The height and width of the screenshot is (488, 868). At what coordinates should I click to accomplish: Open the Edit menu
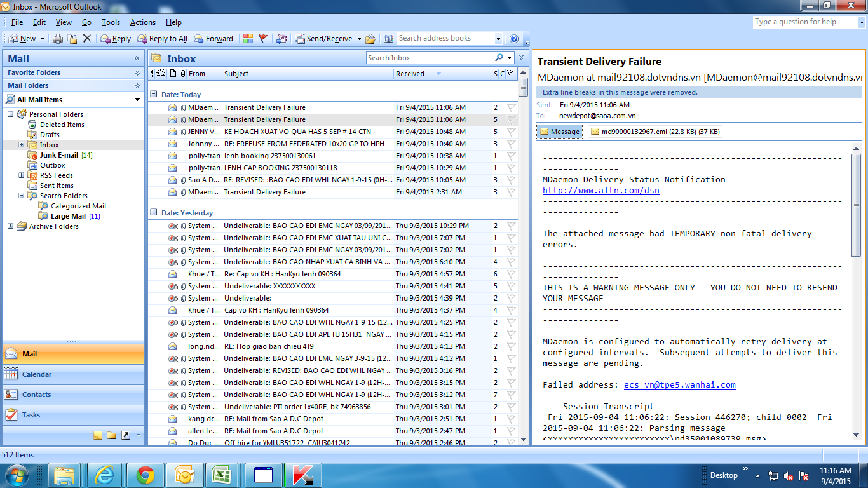39,22
